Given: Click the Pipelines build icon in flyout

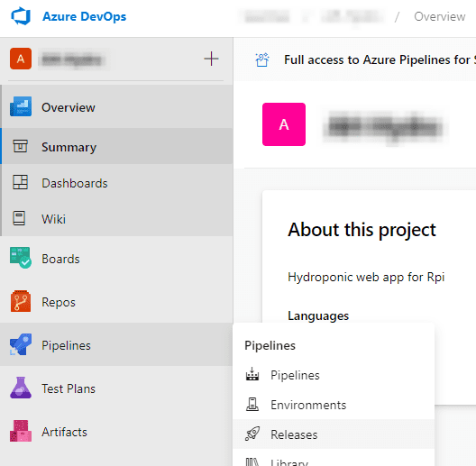Looking at the screenshot, I should click(x=252, y=374).
